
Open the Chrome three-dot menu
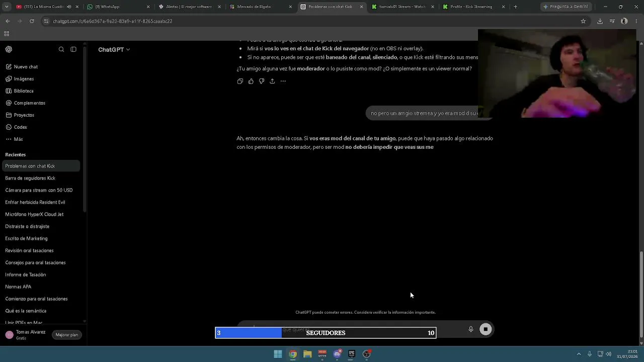(x=636, y=21)
